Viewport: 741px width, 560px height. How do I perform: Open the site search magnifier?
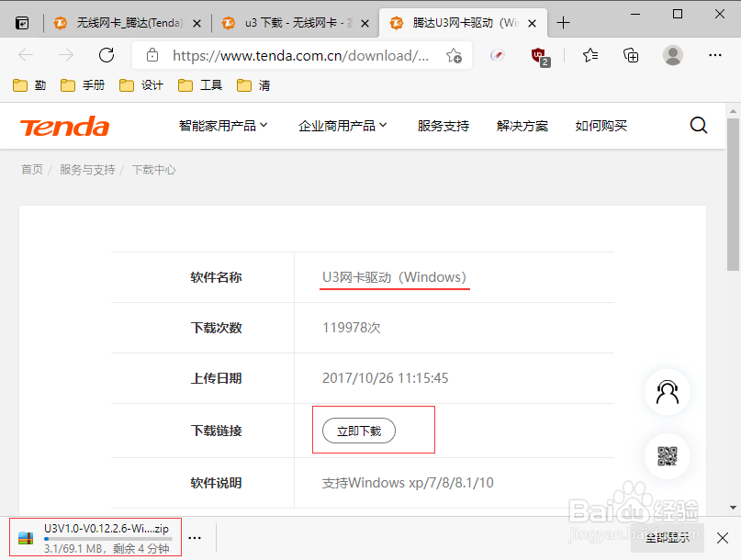point(699,126)
